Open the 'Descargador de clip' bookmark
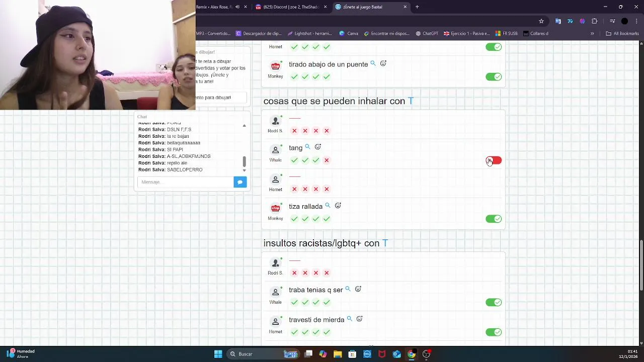Screen dimensions: 644x362 pyautogui.click(x=259, y=34)
